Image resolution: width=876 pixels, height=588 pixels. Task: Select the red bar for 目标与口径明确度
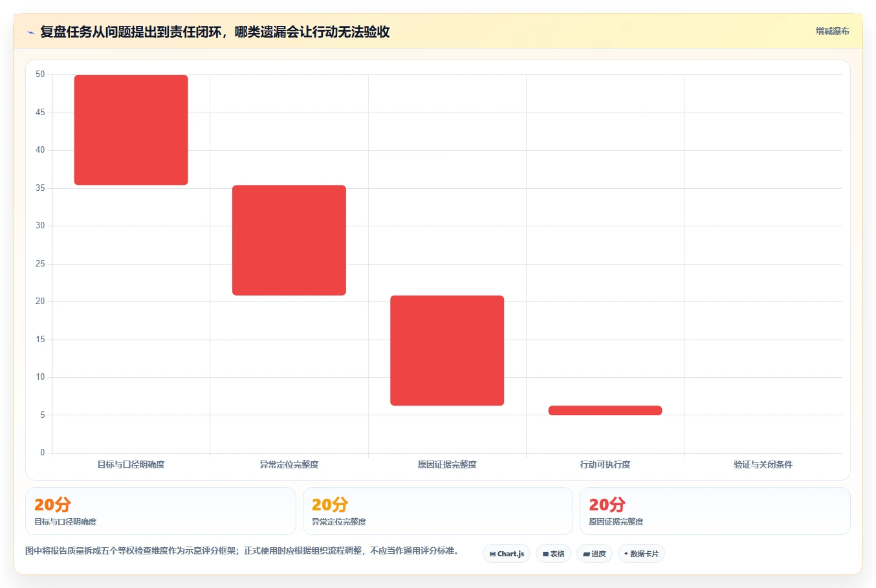tap(131, 130)
